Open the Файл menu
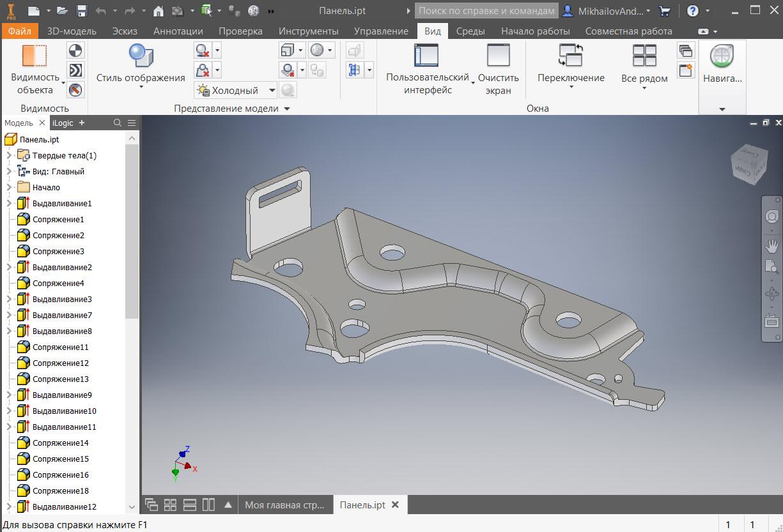 (20, 31)
